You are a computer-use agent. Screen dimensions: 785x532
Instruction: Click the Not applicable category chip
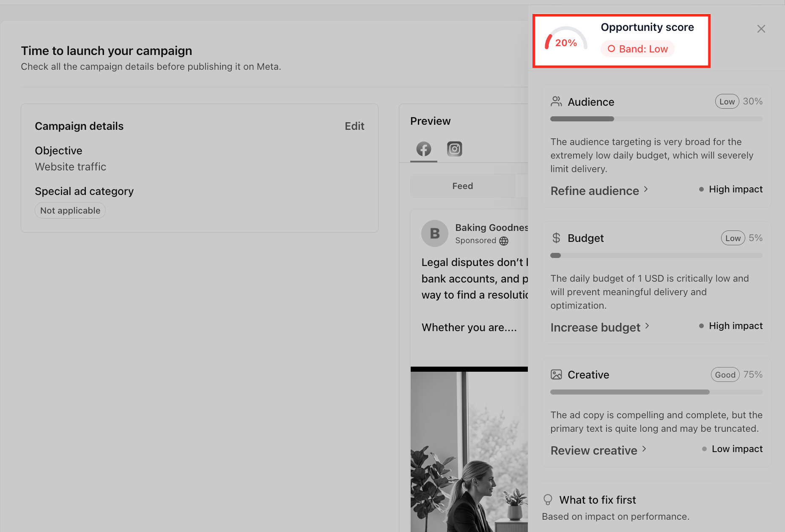[x=70, y=211]
